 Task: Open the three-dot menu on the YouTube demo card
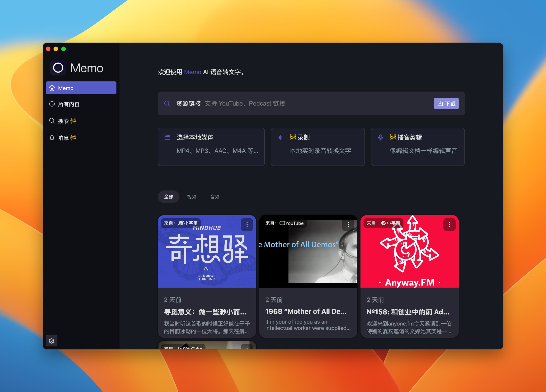point(348,224)
